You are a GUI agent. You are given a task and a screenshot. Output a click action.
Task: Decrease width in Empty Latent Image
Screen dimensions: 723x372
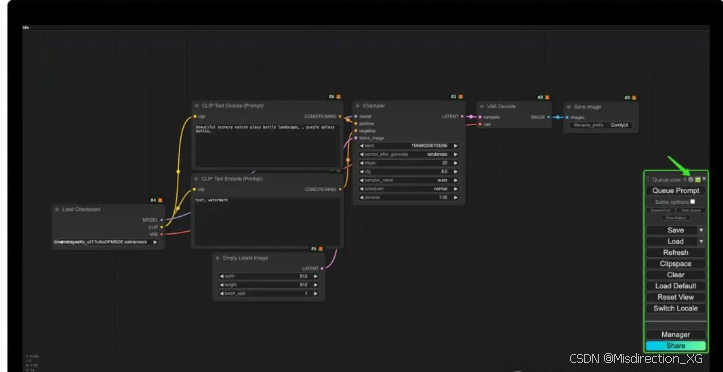tap(222, 277)
